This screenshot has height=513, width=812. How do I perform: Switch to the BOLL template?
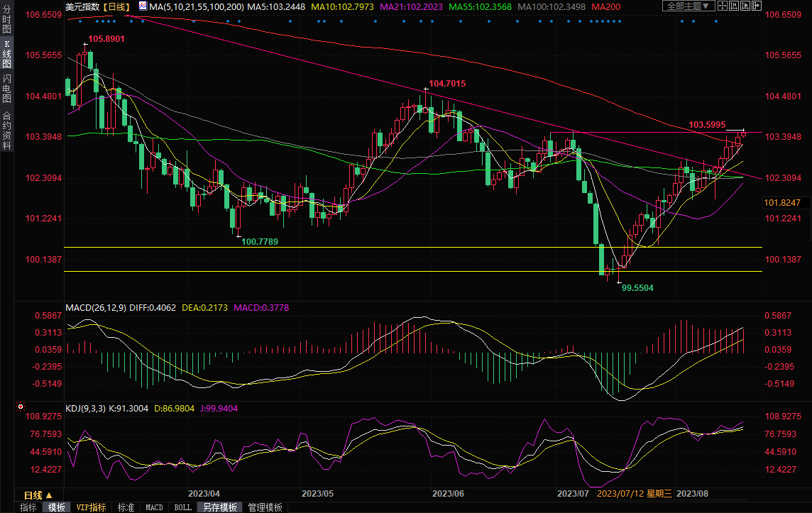pos(182,507)
